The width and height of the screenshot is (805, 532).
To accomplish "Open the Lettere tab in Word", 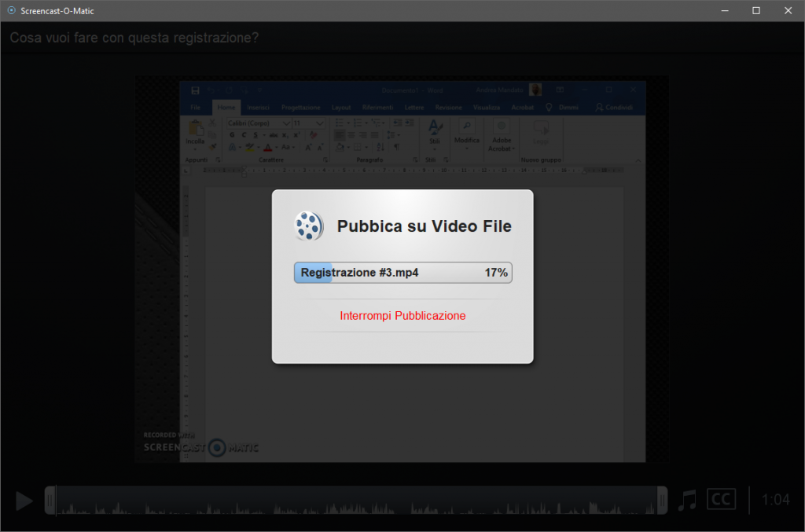I will point(414,107).
